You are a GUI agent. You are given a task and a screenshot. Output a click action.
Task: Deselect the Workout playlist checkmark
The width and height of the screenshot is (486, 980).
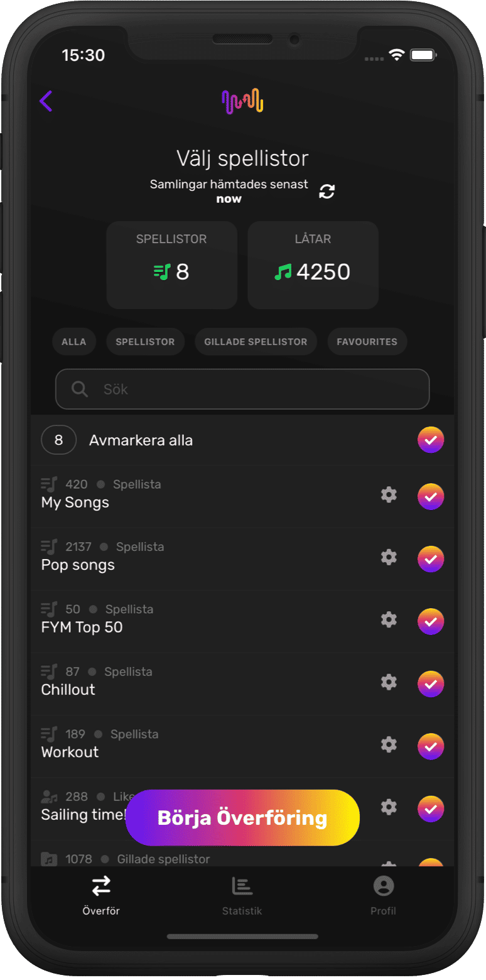431,746
